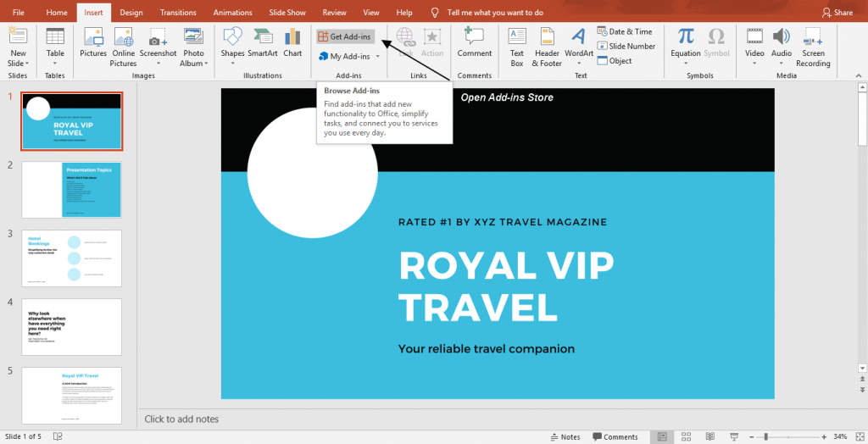Open the File tab
Screen dimensions: 868x444
tap(19, 12)
